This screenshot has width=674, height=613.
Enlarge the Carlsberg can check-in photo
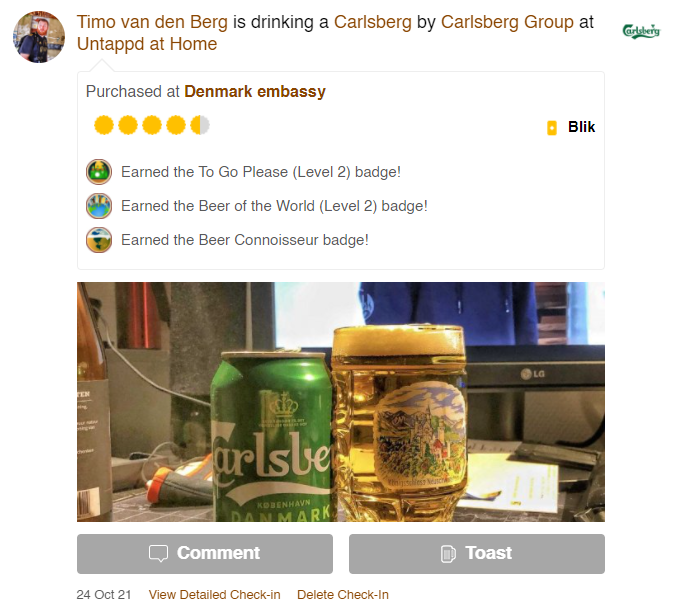(341, 402)
